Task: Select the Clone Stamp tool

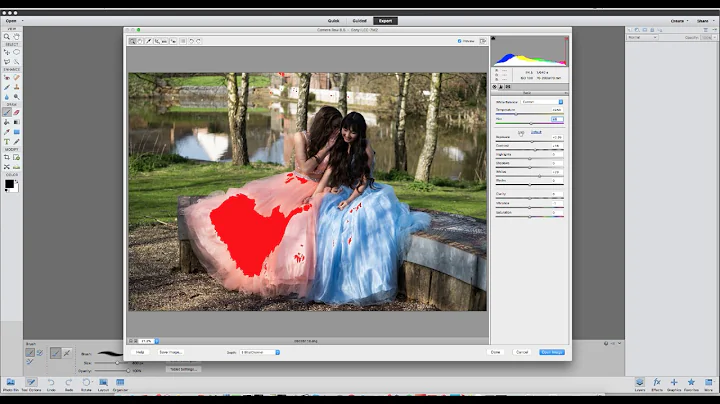Action: coord(17,87)
